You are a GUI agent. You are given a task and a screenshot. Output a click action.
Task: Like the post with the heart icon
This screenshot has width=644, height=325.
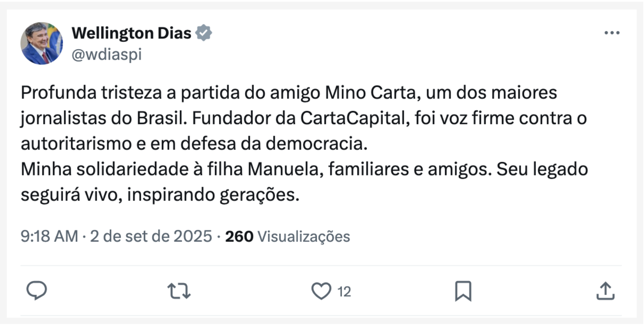[x=321, y=291]
